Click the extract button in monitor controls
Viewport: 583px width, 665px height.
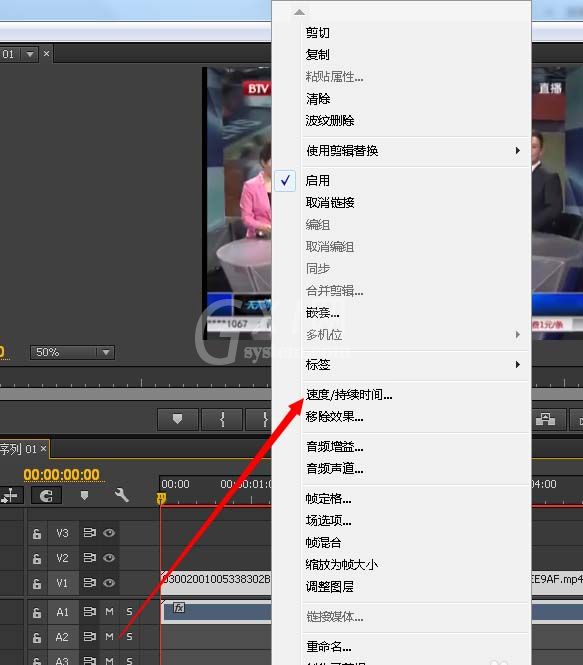(545, 419)
